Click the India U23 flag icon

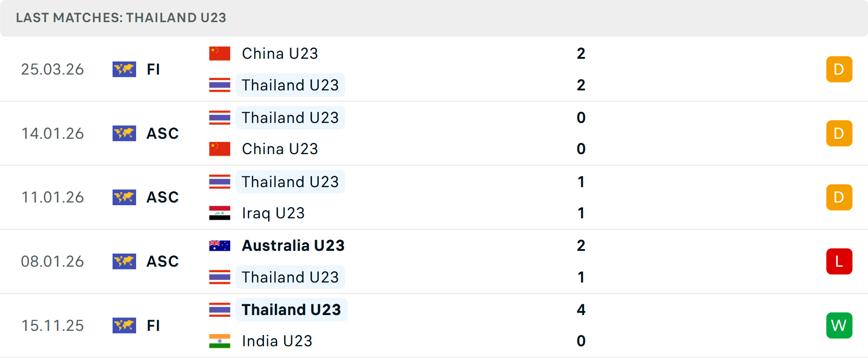[220, 341]
